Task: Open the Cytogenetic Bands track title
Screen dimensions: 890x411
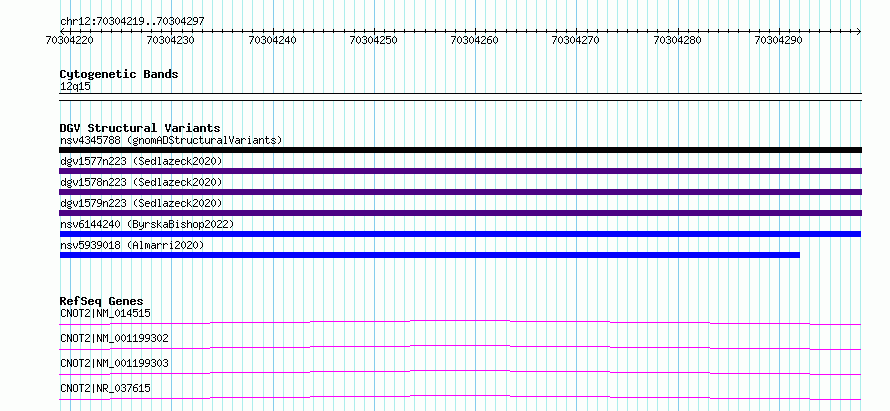Action: coord(119,74)
